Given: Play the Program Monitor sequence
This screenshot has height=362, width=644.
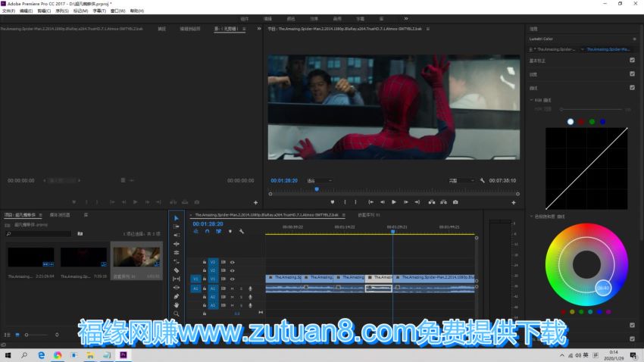Looking at the screenshot, I should [x=394, y=202].
